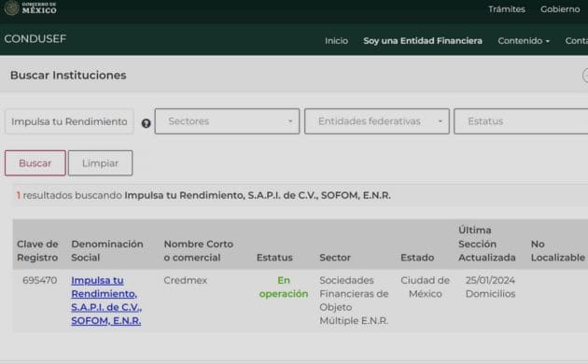This screenshot has width=588, height=364.
Task: Go to the Inicio page
Action: [336, 41]
